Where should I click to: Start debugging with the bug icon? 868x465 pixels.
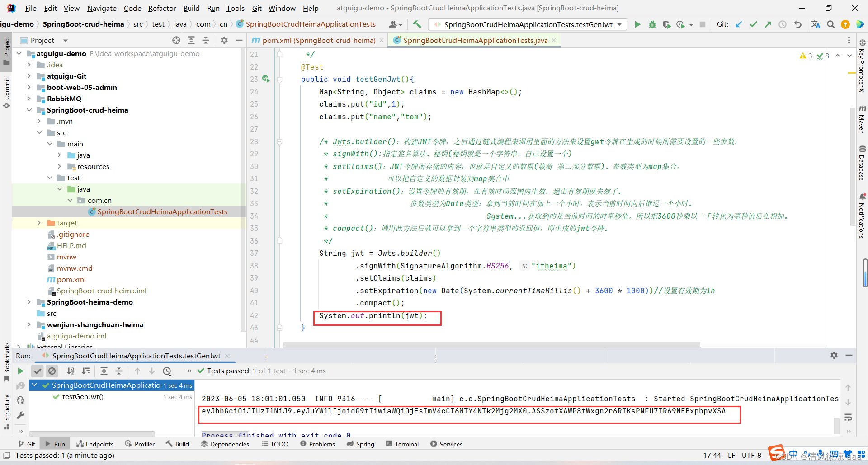coord(652,24)
